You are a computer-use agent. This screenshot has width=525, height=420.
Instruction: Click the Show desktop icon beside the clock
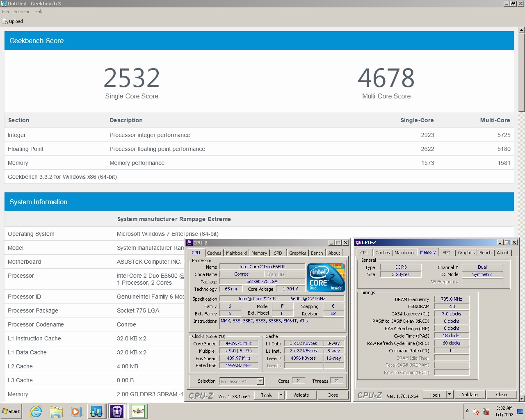tap(520, 411)
